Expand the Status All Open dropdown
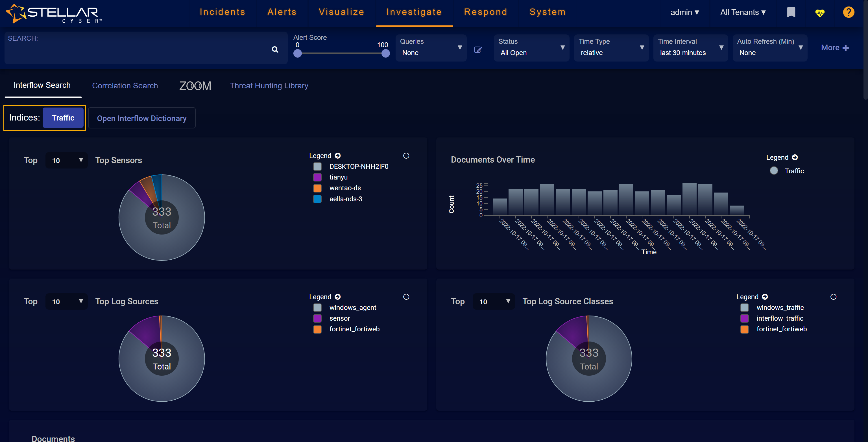Screen dimensions: 868x442 pos(531,48)
